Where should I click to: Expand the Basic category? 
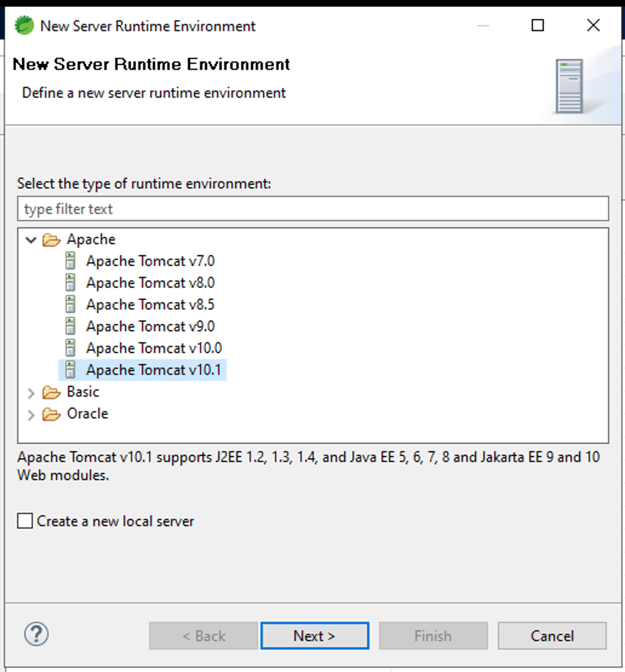[31, 392]
